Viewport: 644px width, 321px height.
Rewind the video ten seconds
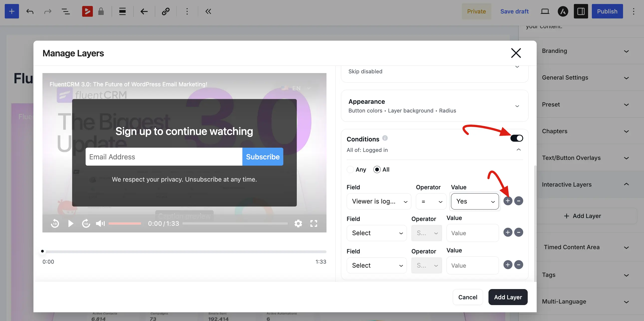[x=55, y=223]
